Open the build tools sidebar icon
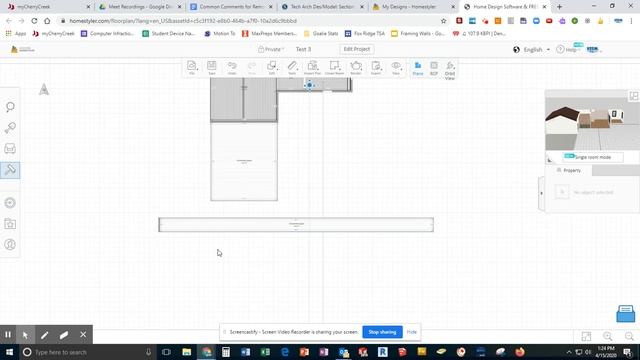Screen dimensions: 640x360 coord(10,128)
